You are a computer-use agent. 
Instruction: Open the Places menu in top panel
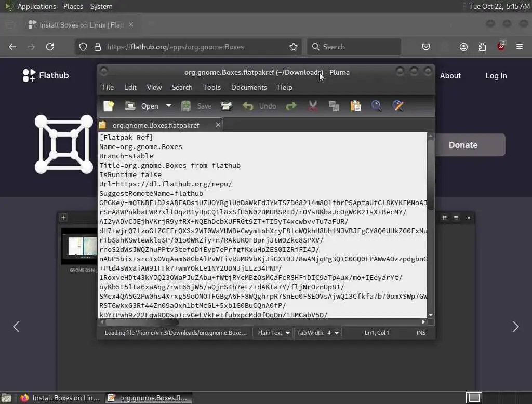tap(73, 6)
